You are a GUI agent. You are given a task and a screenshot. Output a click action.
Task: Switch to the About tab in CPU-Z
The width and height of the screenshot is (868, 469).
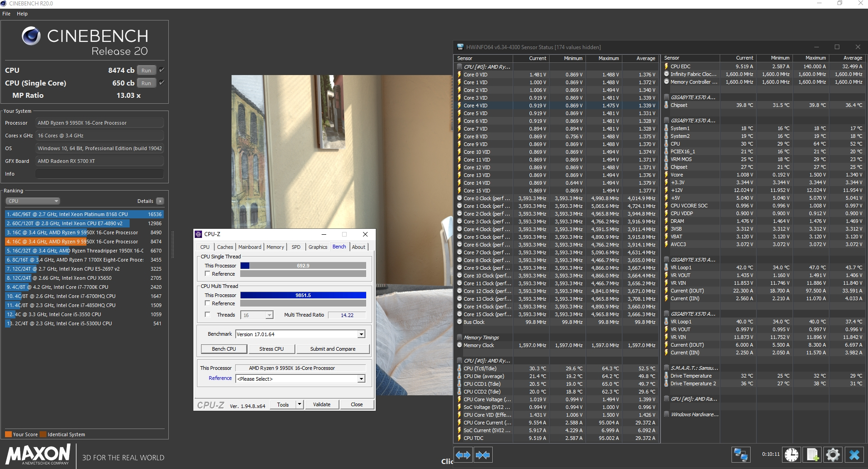(x=358, y=247)
